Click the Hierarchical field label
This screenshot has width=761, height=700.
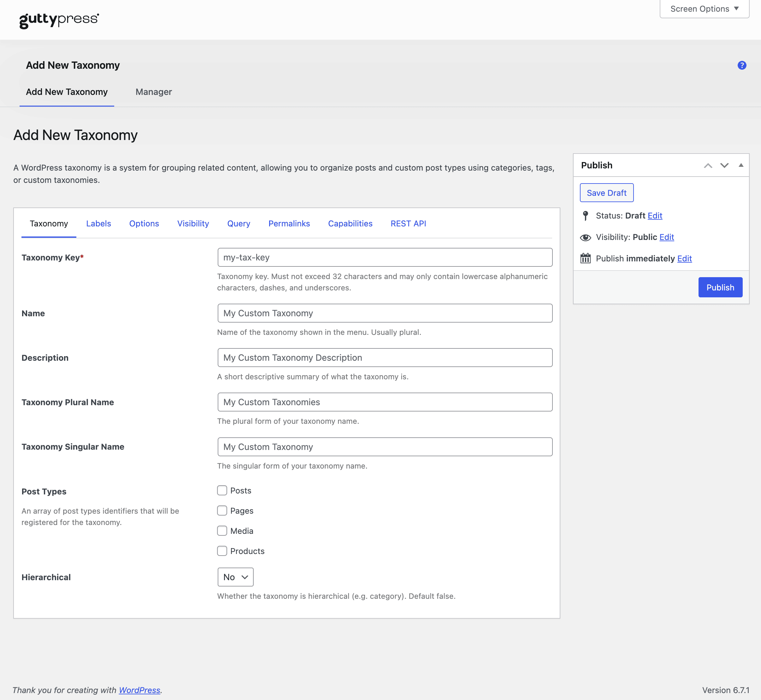[46, 577]
